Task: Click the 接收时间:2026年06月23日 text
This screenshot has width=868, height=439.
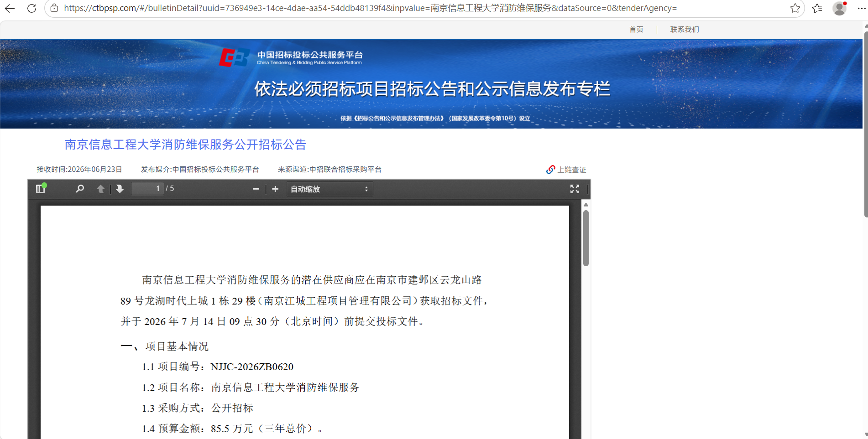Action: [79, 170]
